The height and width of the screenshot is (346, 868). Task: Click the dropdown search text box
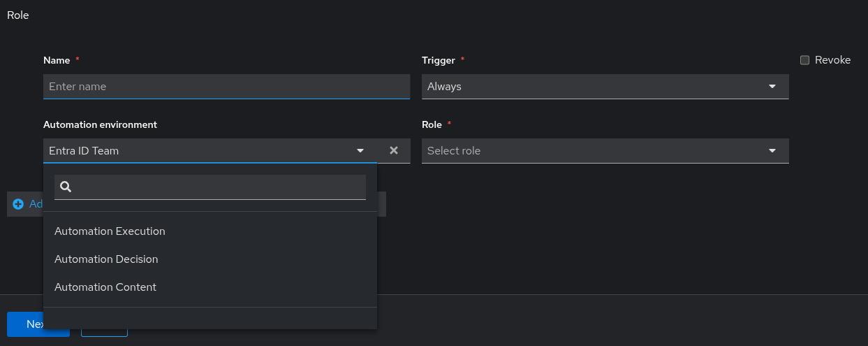(219, 187)
